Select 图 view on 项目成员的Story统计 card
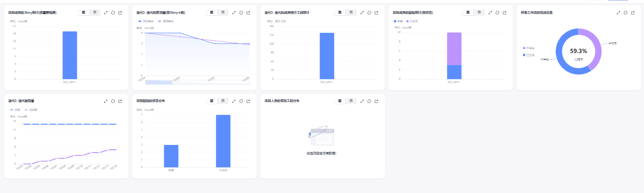 click(84, 13)
